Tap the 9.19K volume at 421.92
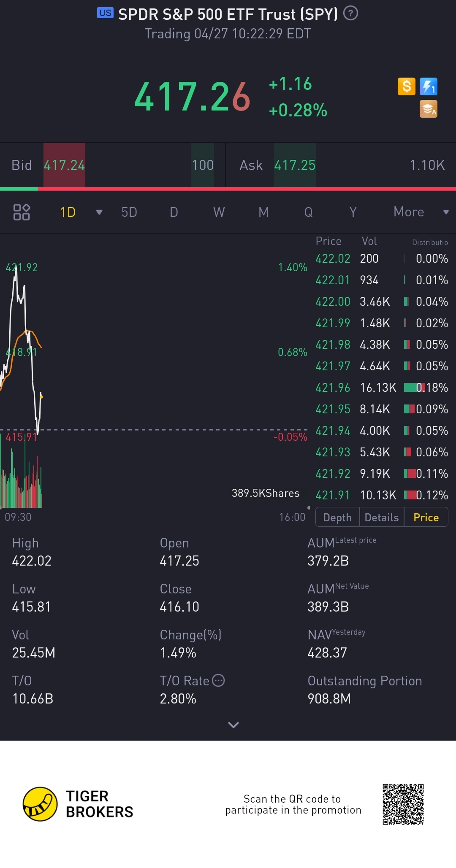 (x=375, y=474)
